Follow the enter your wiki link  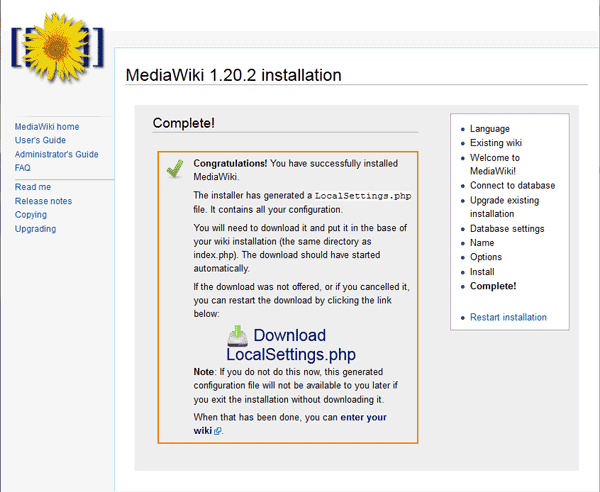click(290, 424)
